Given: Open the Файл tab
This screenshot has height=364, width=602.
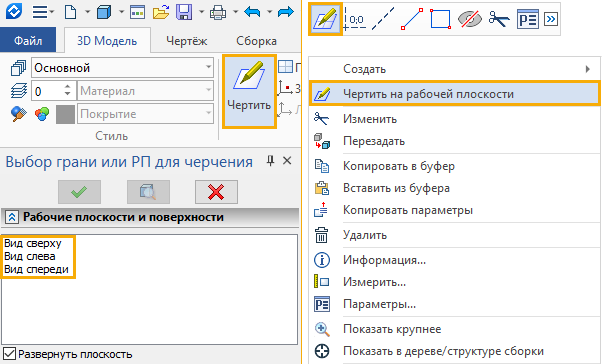Looking at the screenshot, I should [28, 40].
